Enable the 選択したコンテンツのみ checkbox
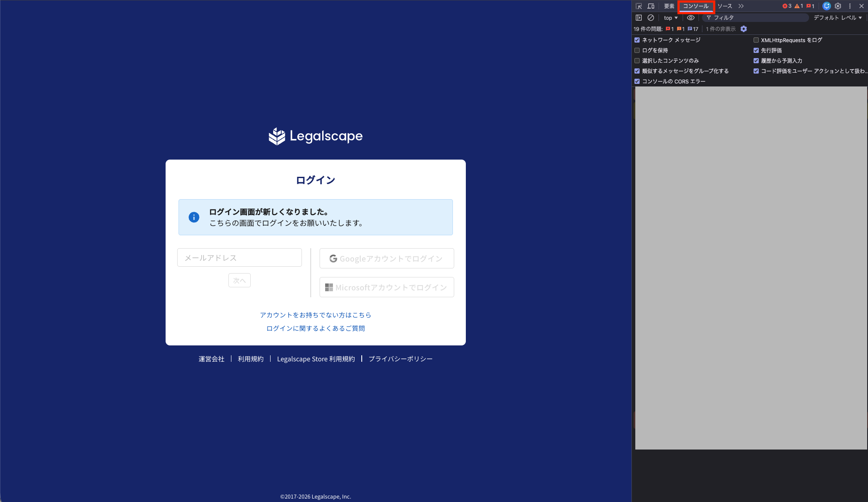 pyautogui.click(x=637, y=61)
